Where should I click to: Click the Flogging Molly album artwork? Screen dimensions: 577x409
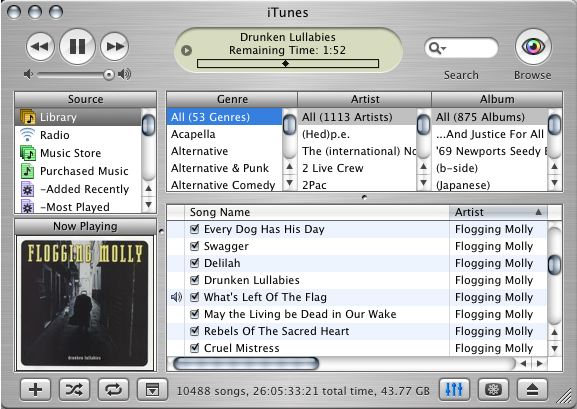[x=85, y=303]
